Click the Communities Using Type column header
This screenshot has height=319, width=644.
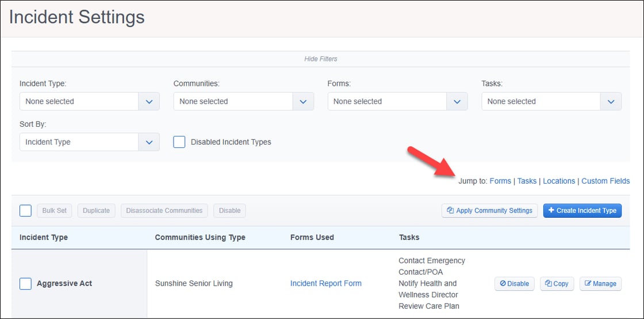click(x=200, y=237)
